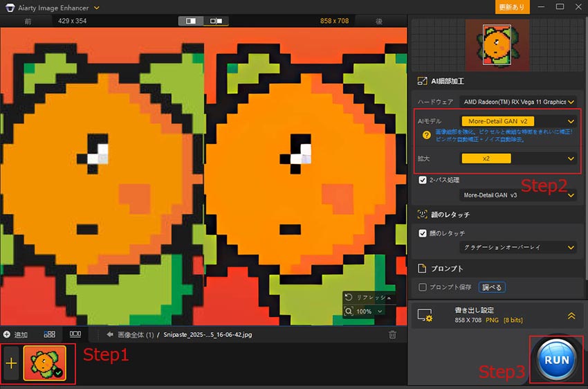Enable the プロンプト保存 checkbox
Viewport: 588px width, 389px height.
click(x=423, y=287)
